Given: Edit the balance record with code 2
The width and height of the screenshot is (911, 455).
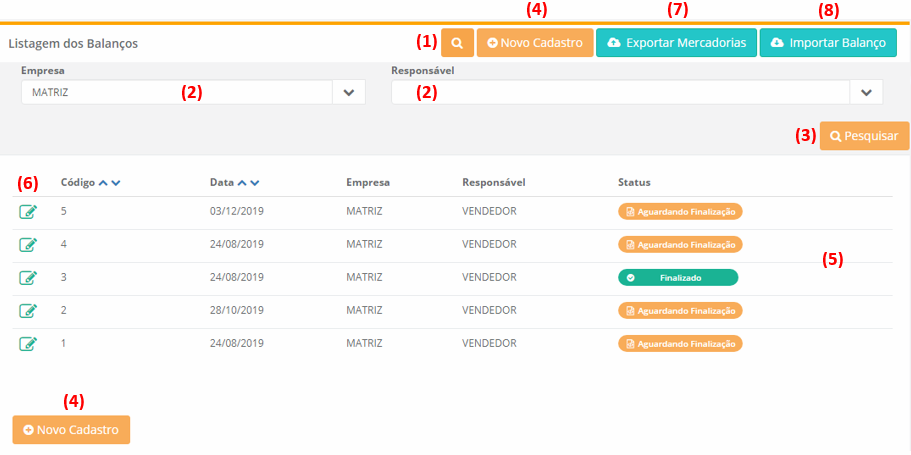Looking at the screenshot, I should (x=28, y=311).
